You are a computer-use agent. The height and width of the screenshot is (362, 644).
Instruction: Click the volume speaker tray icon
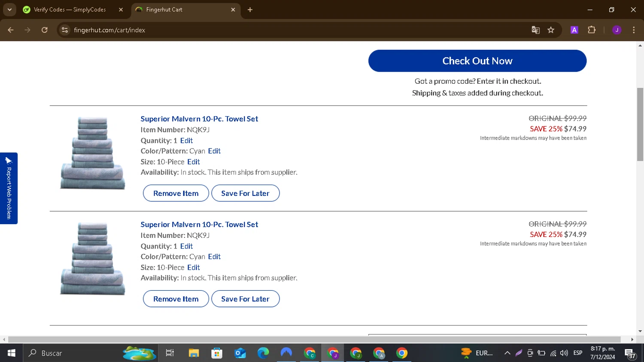point(564,353)
